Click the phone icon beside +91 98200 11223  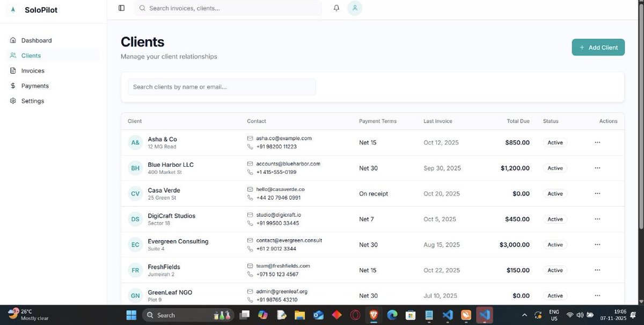250,146
